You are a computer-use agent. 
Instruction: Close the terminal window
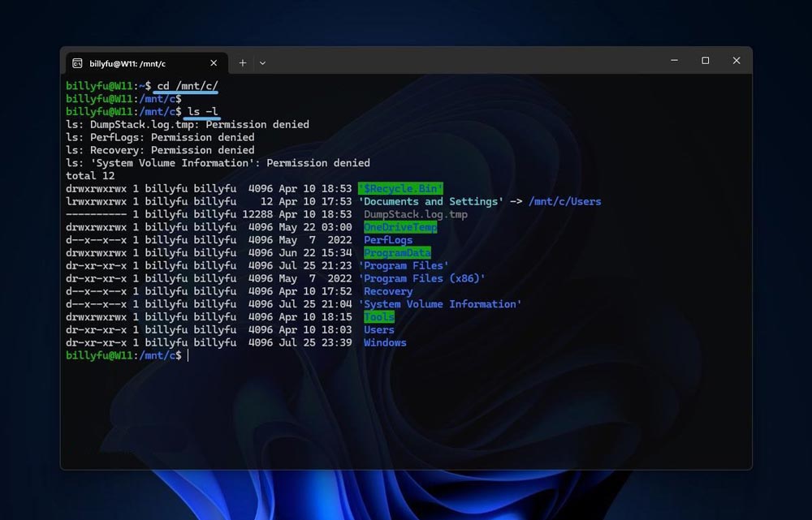[736, 61]
